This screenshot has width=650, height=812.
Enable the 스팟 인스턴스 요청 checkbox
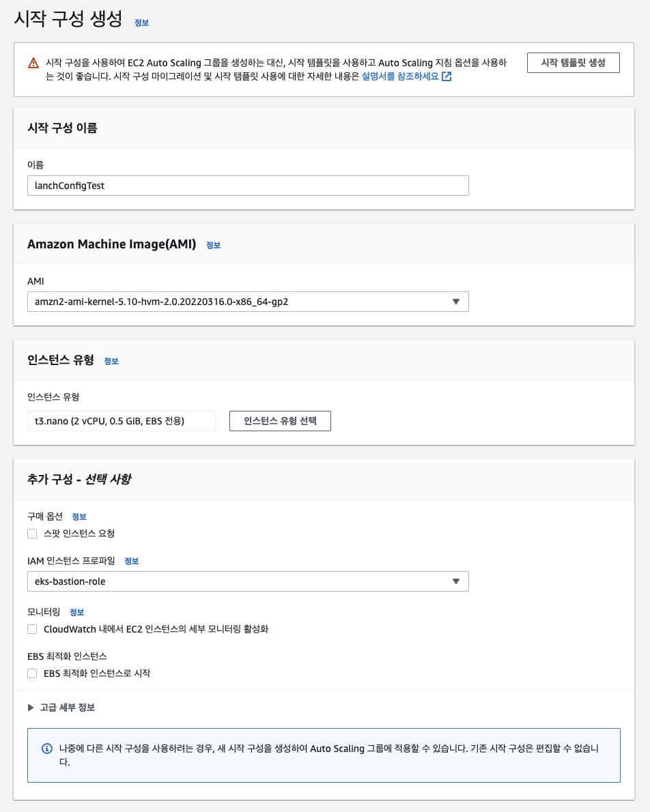click(x=32, y=534)
